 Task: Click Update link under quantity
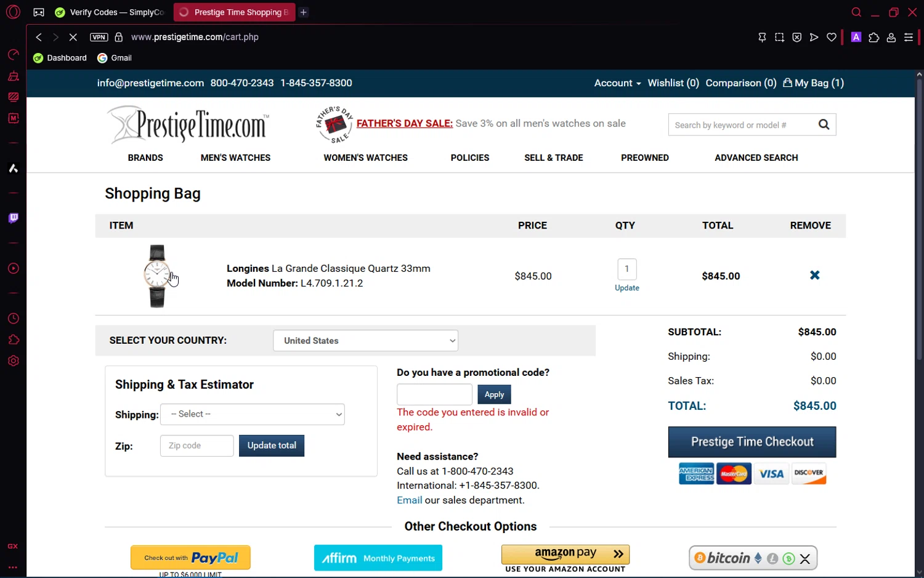tap(627, 288)
